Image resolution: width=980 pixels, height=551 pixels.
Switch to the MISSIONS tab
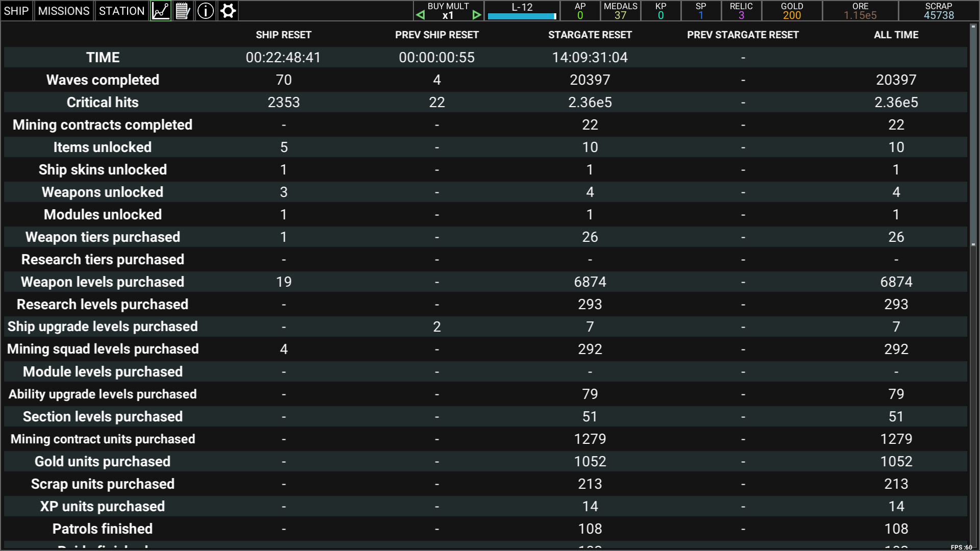[x=63, y=11]
